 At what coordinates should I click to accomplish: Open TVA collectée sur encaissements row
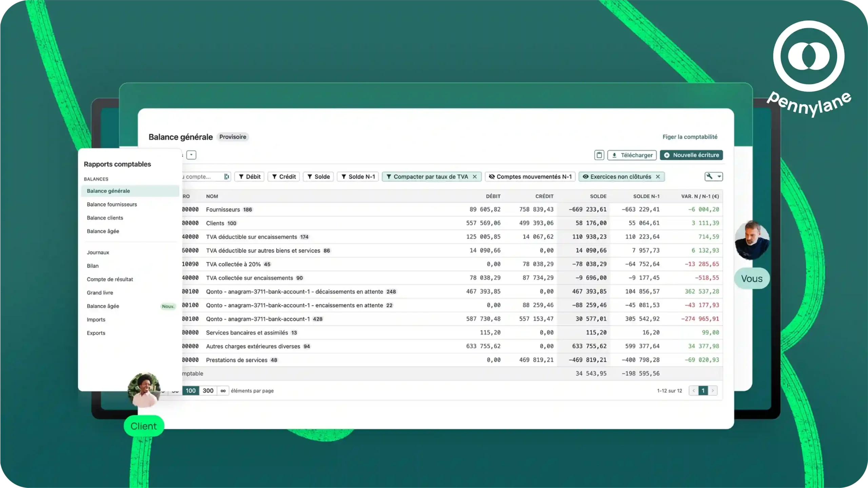tap(452, 278)
